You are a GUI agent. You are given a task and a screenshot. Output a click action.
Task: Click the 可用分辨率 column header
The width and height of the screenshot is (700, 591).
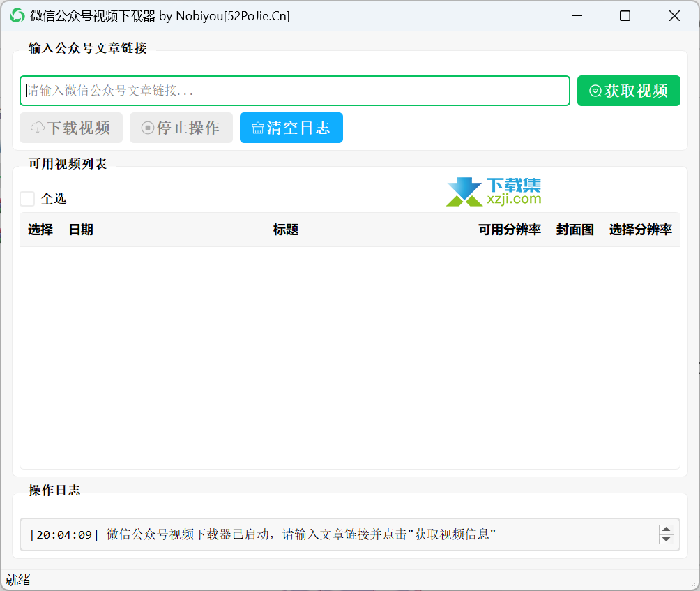tap(510, 230)
